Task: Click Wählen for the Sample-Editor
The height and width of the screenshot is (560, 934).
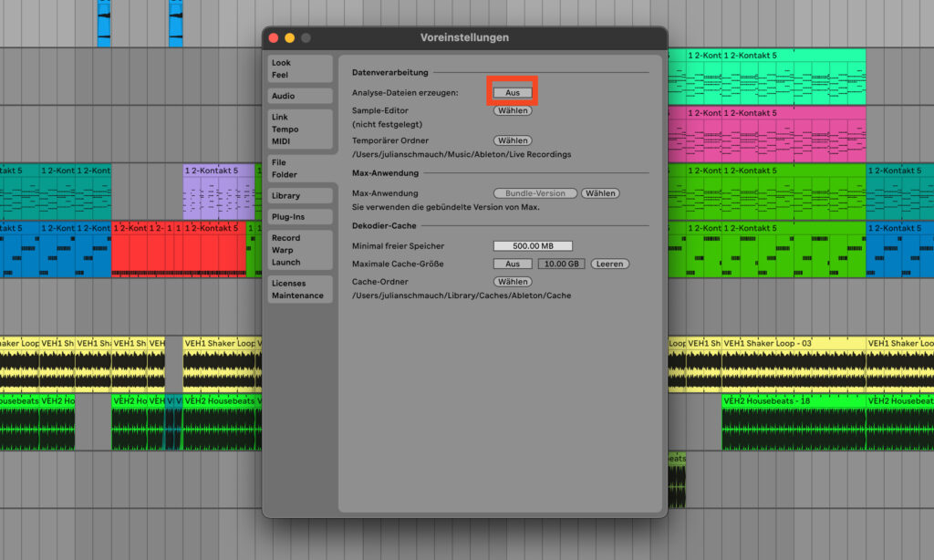Action: [x=513, y=110]
